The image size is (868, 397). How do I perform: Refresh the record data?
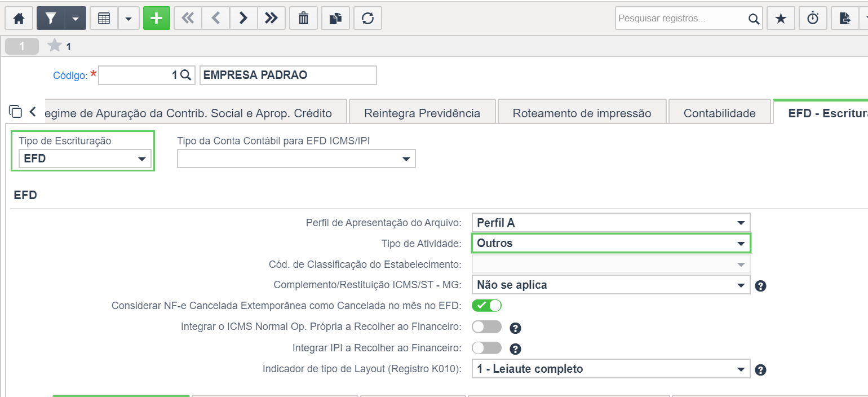(367, 19)
